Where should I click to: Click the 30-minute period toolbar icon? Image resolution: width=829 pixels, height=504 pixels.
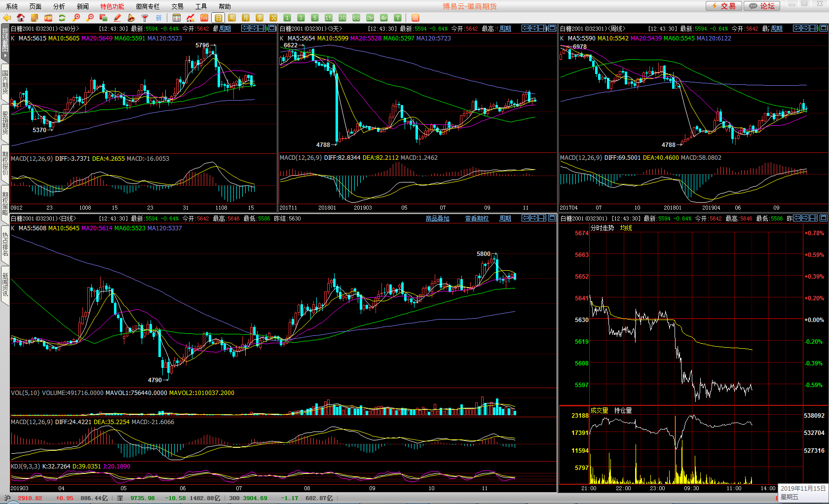click(342, 18)
